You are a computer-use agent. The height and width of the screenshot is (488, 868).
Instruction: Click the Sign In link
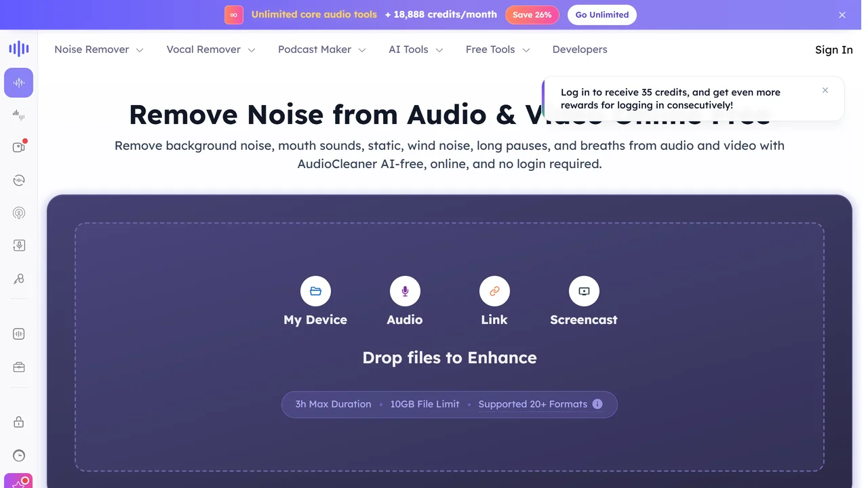click(834, 49)
